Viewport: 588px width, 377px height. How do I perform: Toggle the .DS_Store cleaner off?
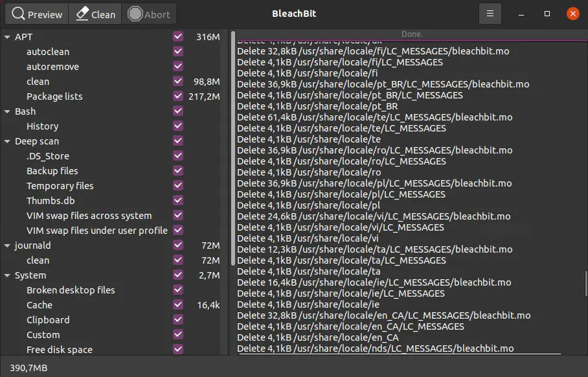tap(177, 155)
